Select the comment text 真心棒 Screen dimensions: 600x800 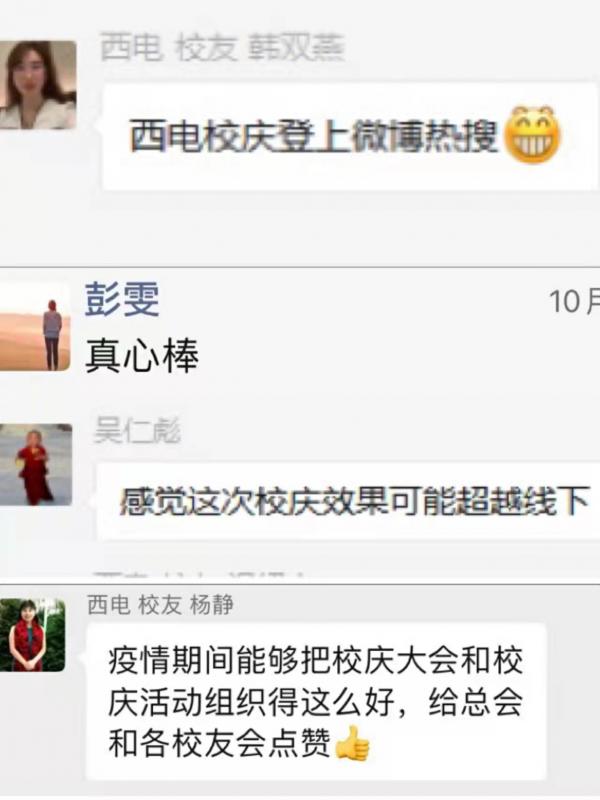click(x=142, y=356)
